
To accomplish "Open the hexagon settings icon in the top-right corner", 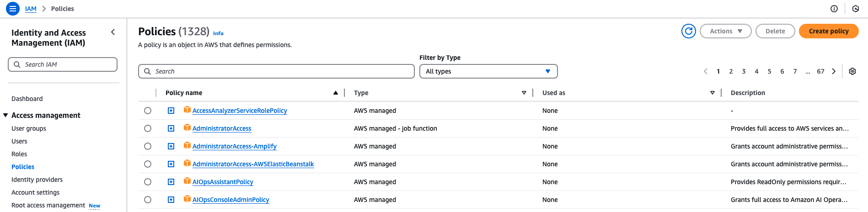I will [x=856, y=9].
